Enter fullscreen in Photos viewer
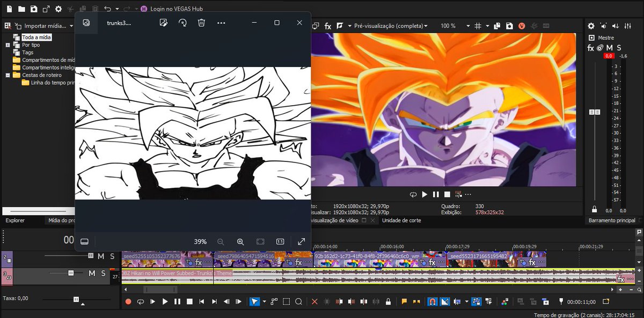The image size is (644, 318). pyautogui.click(x=301, y=242)
